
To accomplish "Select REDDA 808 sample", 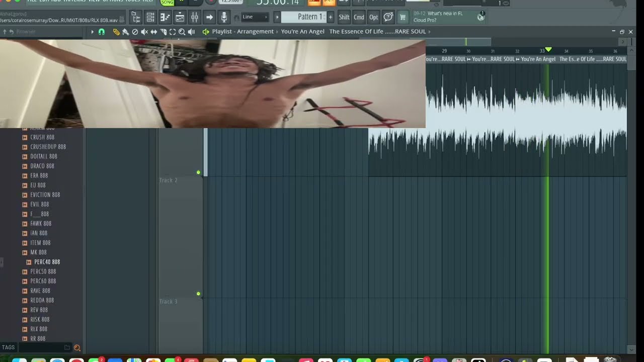I will click(42, 300).
